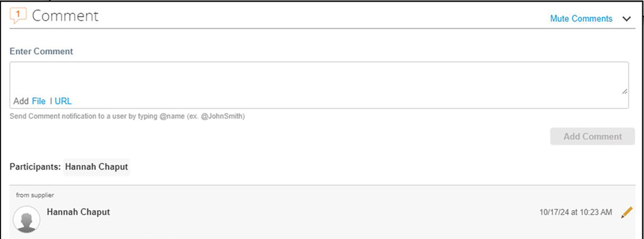Click the Mute Comments link
Viewport: 644px width, 239px height.
click(581, 19)
